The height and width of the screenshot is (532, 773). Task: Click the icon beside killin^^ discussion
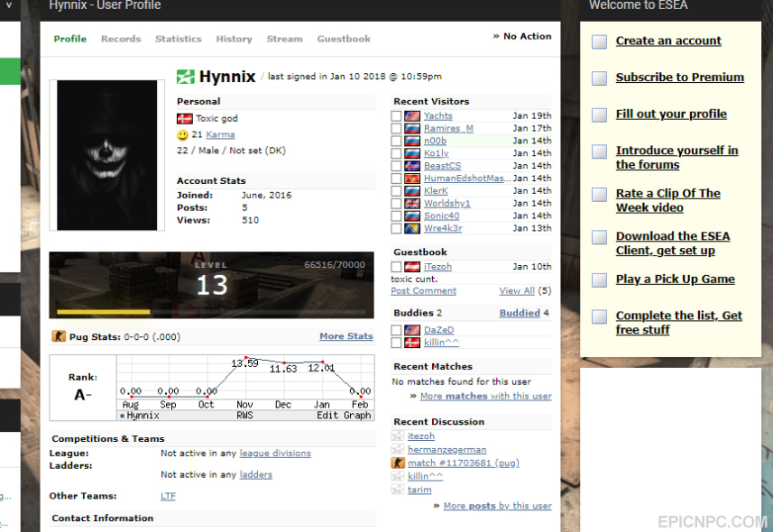pyautogui.click(x=398, y=476)
